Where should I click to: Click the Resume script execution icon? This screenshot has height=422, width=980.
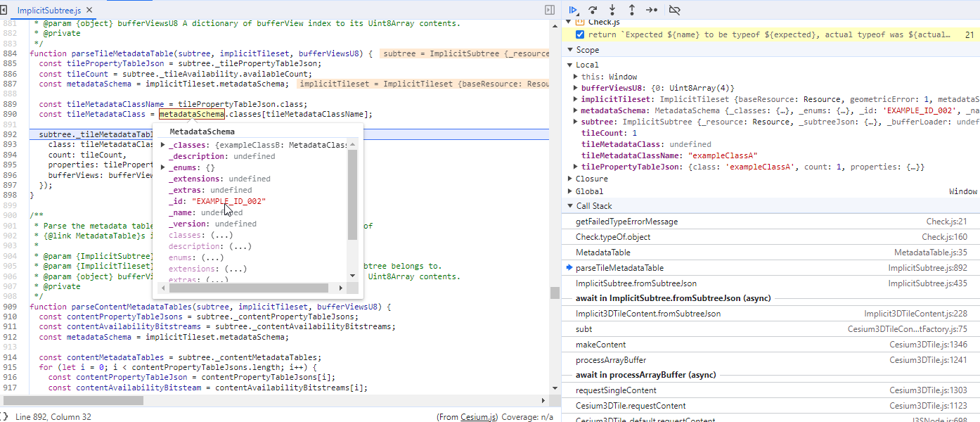tap(573, 10)
